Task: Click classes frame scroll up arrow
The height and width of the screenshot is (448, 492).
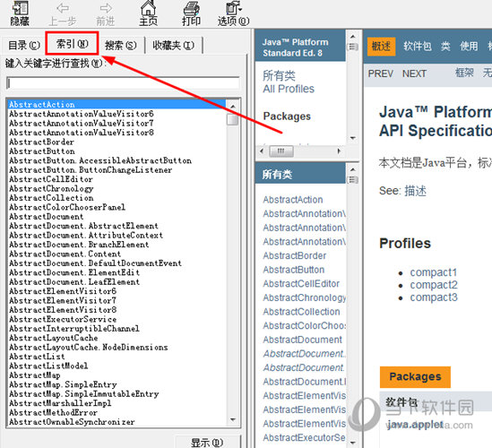Action: pos(353,169)
